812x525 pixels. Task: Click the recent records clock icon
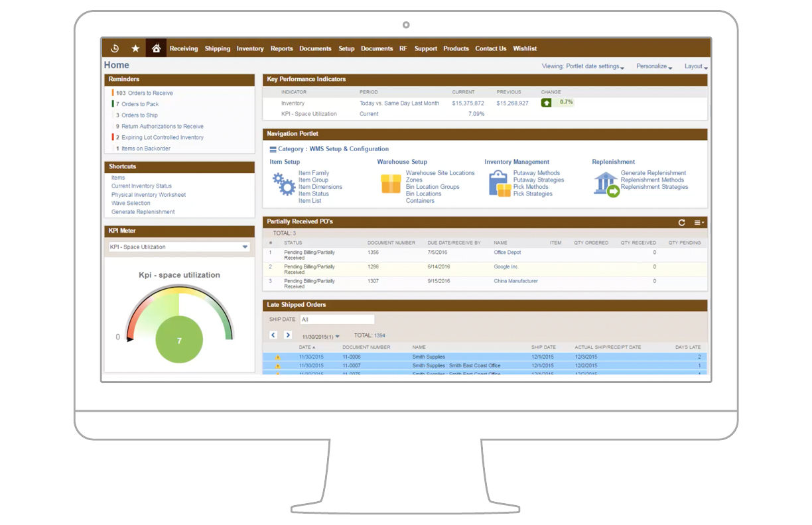coord(115,48)
